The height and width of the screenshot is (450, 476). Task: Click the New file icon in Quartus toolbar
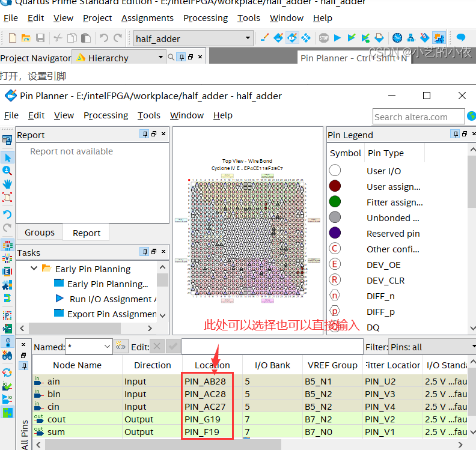(13, 38)
